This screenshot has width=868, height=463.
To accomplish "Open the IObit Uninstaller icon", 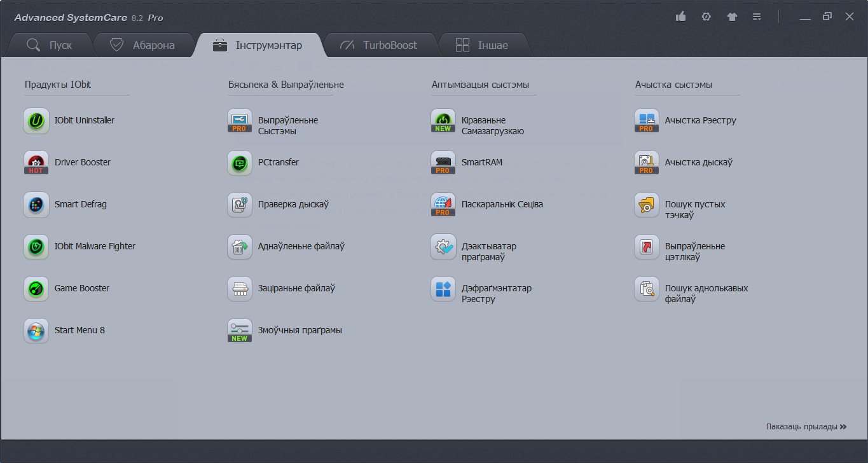I will point(36,121).
